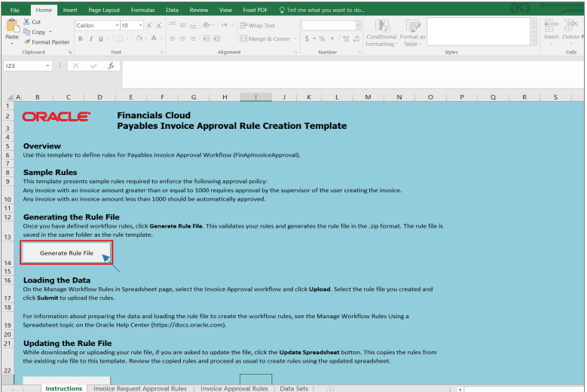
Task: Click the Increase Indent icon
Action: click(216, 38)
